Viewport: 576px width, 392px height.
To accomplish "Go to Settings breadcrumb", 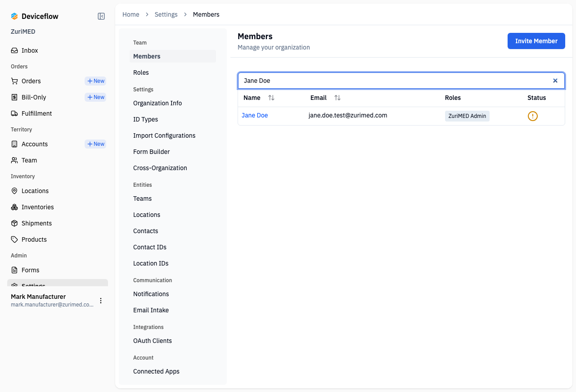I will 166,14.
